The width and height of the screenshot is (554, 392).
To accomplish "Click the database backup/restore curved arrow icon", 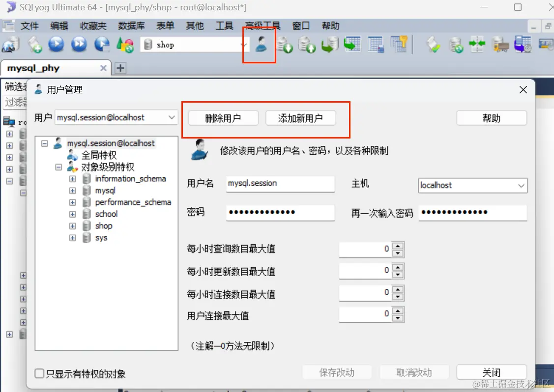I will [330, 45].
